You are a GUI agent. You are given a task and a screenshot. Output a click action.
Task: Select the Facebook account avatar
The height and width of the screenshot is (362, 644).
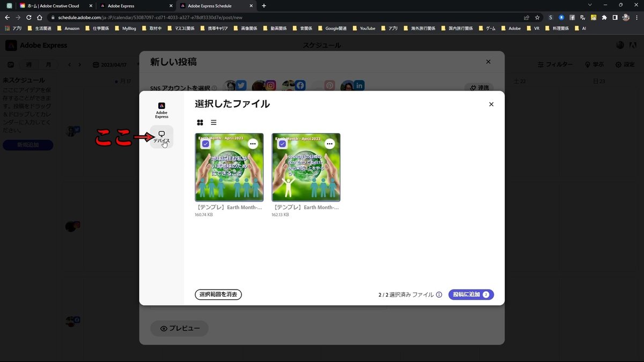(x=294, y=86)
